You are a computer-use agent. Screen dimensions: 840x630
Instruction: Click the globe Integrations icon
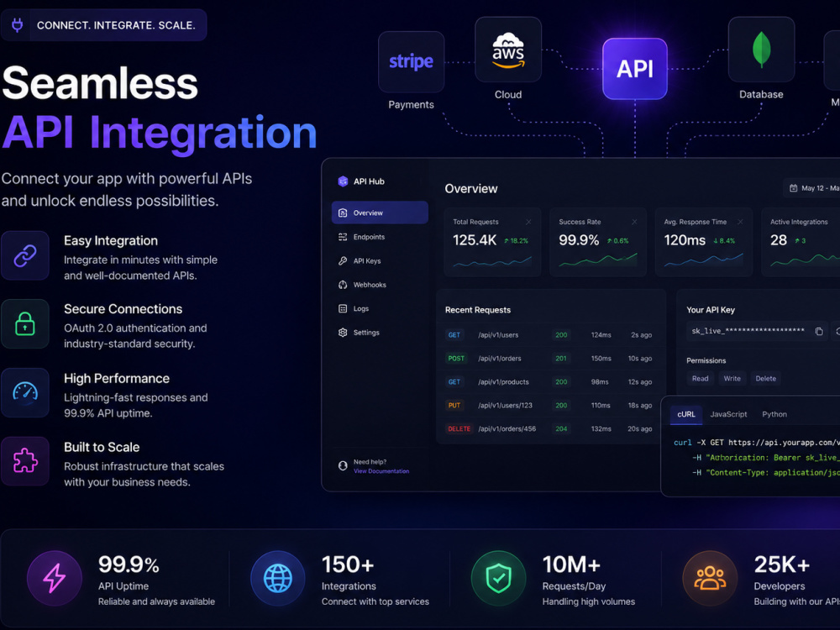pyautogui.click(x=277, y=579)
